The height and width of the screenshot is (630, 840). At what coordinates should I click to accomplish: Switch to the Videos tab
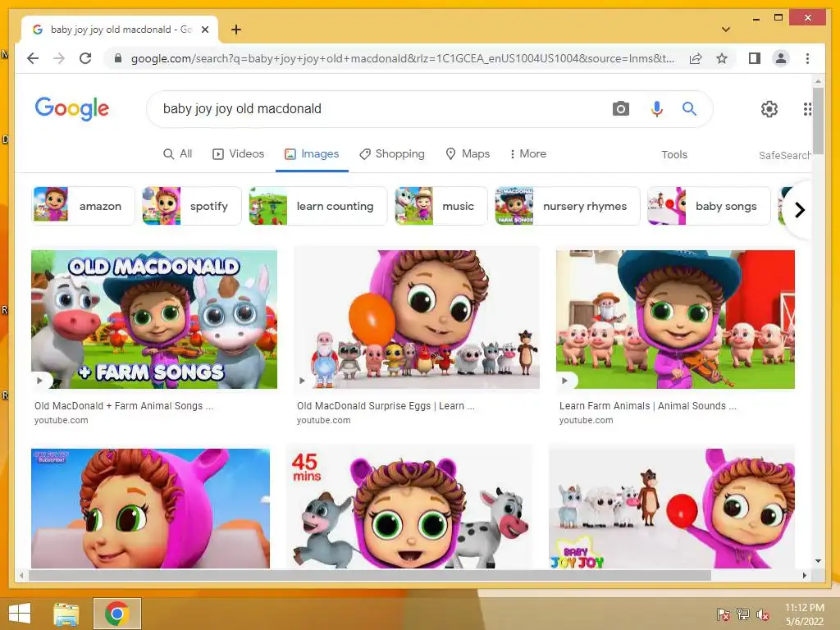pyautogui.click(x=239, y=153)
